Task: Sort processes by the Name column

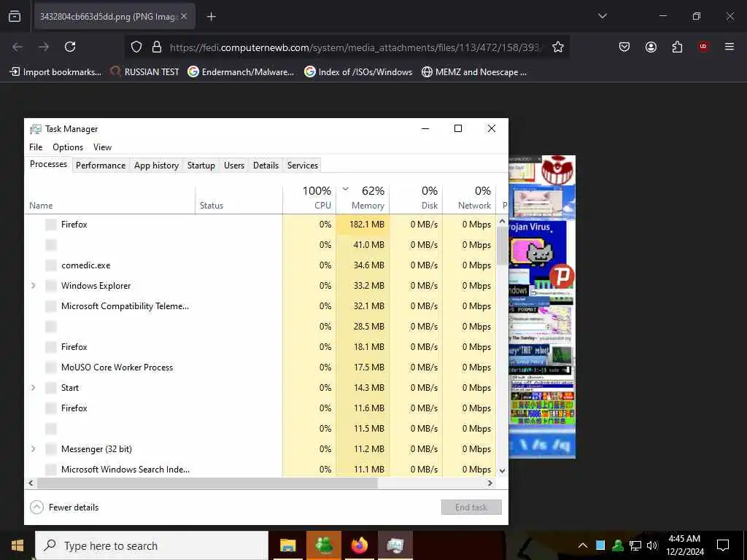Action: (x=110, y=198)
